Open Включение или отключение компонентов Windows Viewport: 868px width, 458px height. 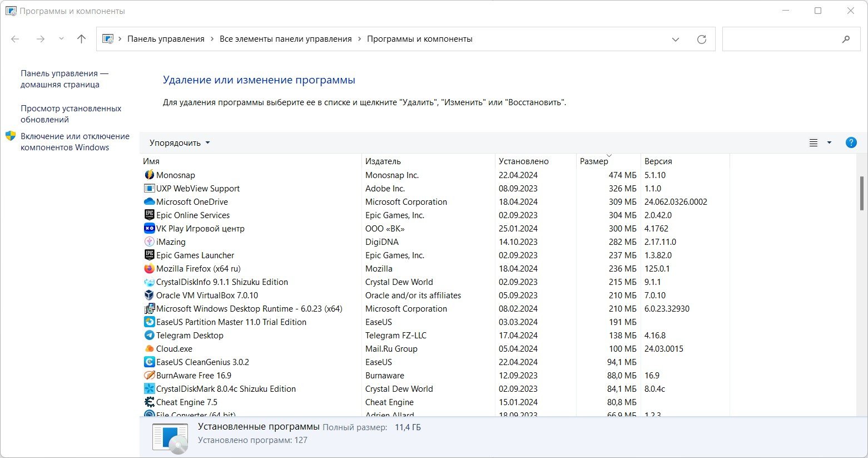pos(75,142)
